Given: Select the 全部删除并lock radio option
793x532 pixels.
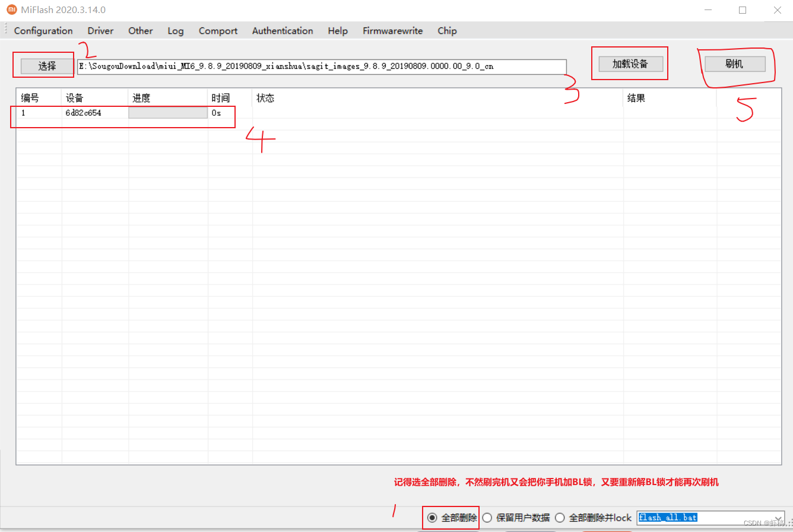Looking at the screenshot, I should tap(594, 518).
